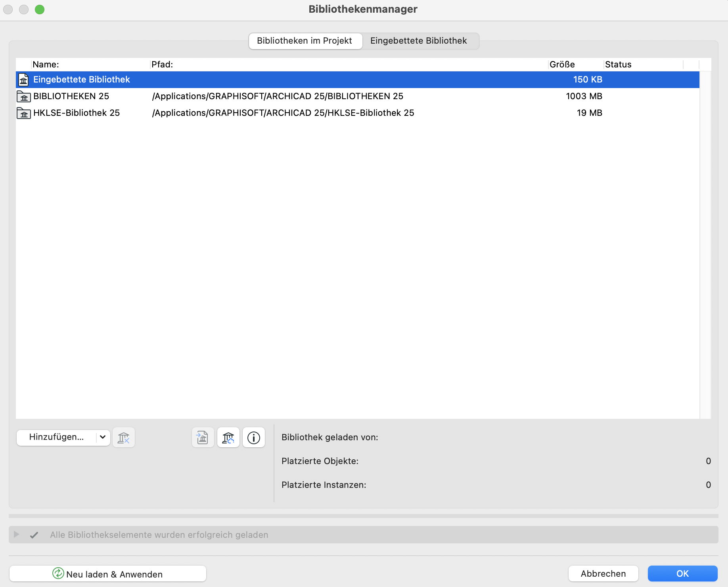
Task: Click the Status column header
Action: tap(644, 65)
